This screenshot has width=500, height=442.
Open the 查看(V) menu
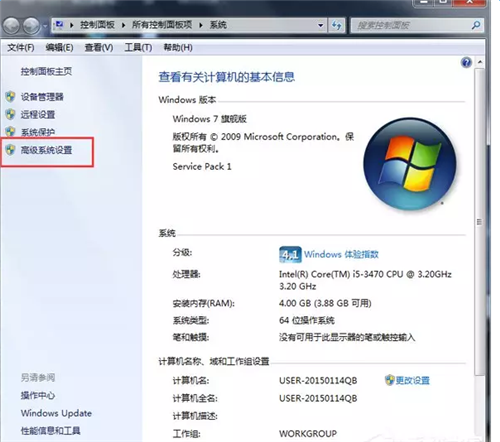(99, 48)
